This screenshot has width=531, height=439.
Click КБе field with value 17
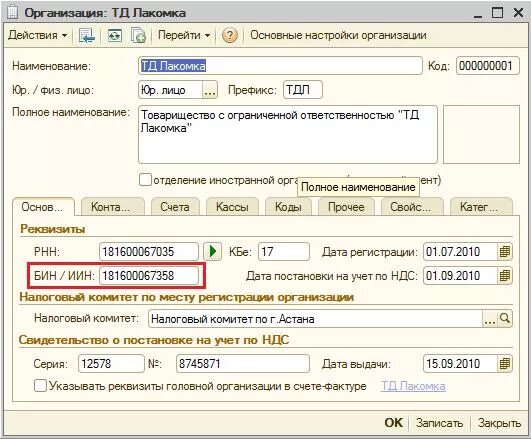tap(284, 252)
